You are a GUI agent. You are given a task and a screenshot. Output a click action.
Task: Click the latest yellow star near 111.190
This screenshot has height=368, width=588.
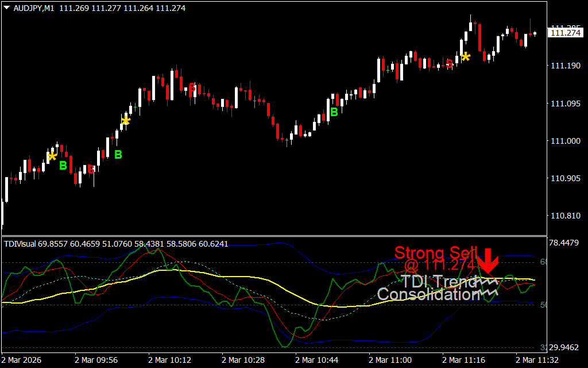click(x=466, y=56)
